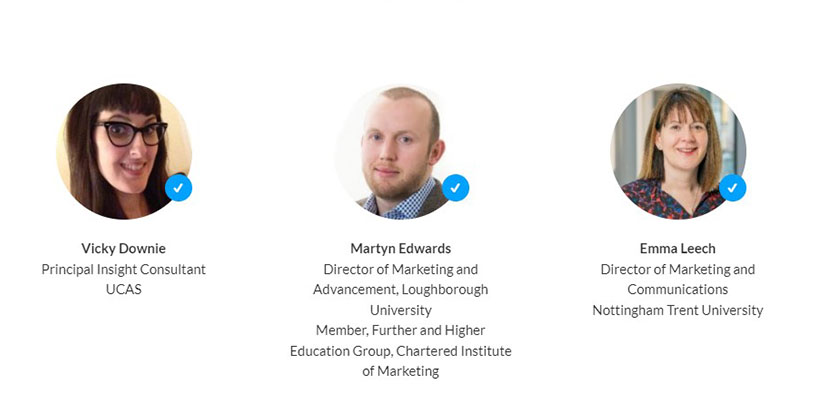The width and height of the screenshot is (840, 400).
Task: Click the 'Principal Insight Consultant' job title
Action: tap(123, 269)
